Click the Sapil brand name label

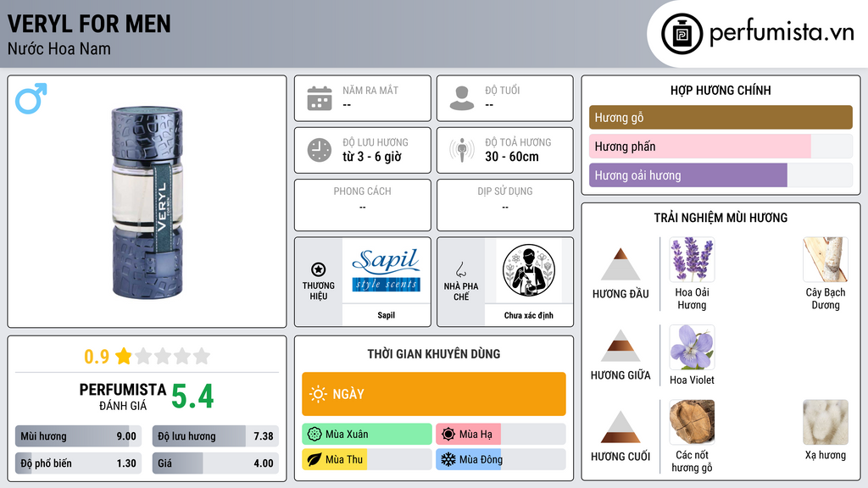click(x=387, y=315)
